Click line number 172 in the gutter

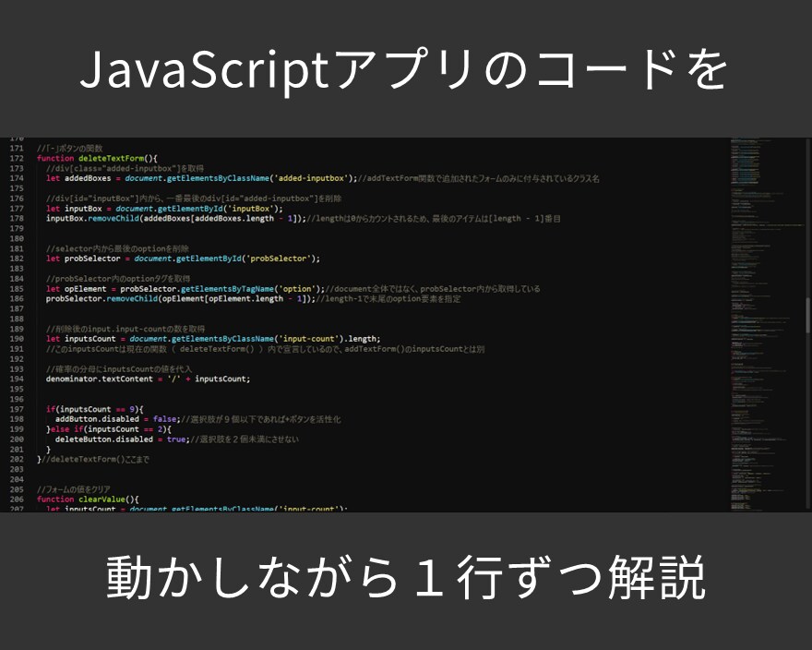[17, 159]
